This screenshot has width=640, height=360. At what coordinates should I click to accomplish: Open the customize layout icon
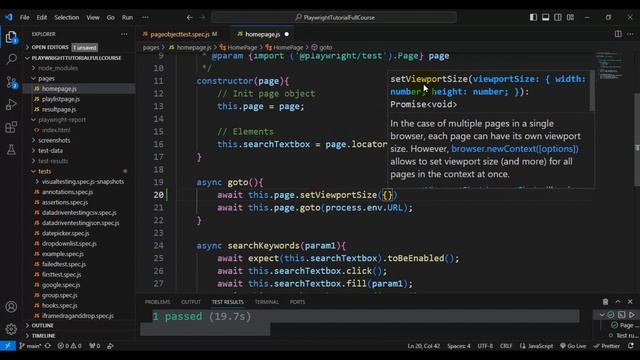(x=570, y=17)
